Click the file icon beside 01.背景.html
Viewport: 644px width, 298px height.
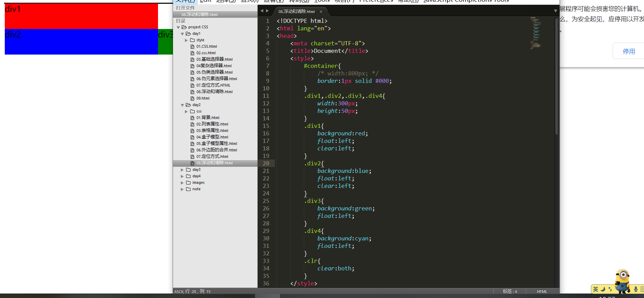[192, 118]
